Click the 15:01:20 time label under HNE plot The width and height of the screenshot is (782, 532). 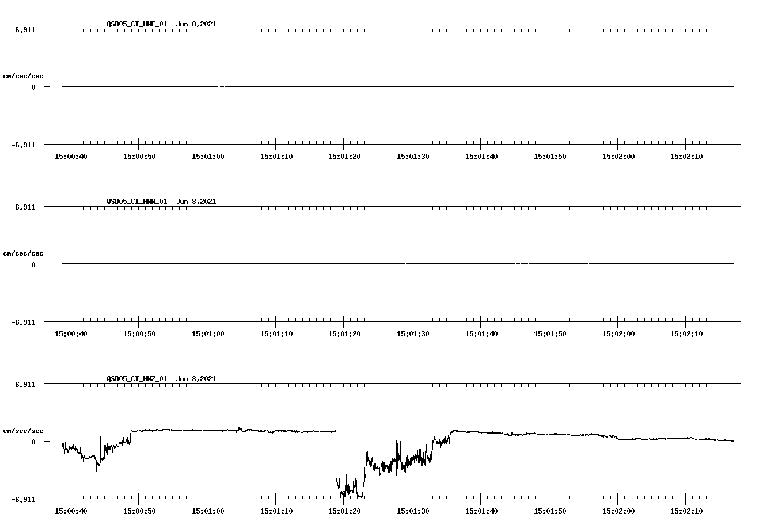coord(344,157)
